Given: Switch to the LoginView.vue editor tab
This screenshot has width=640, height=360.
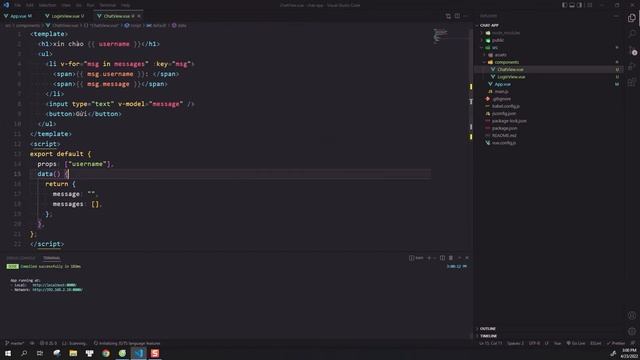Looking at the screenshot, I should pos(65,16).
